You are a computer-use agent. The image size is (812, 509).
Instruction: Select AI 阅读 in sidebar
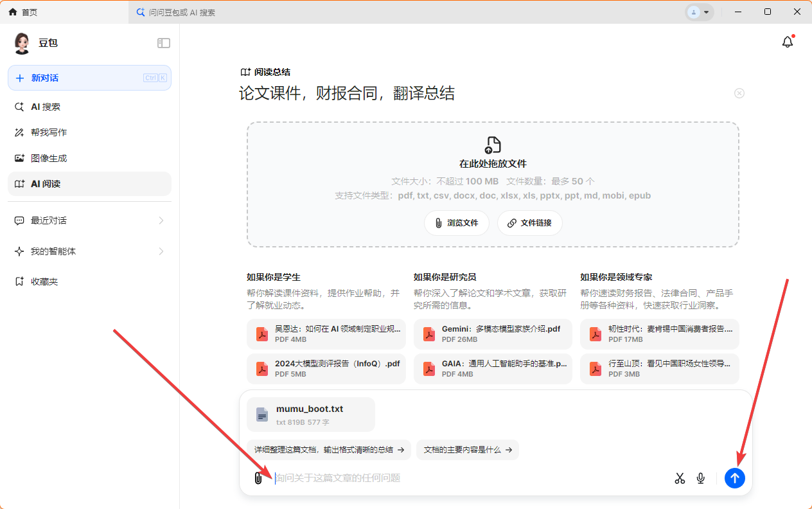pyautogui.click(x=89, y=184)
